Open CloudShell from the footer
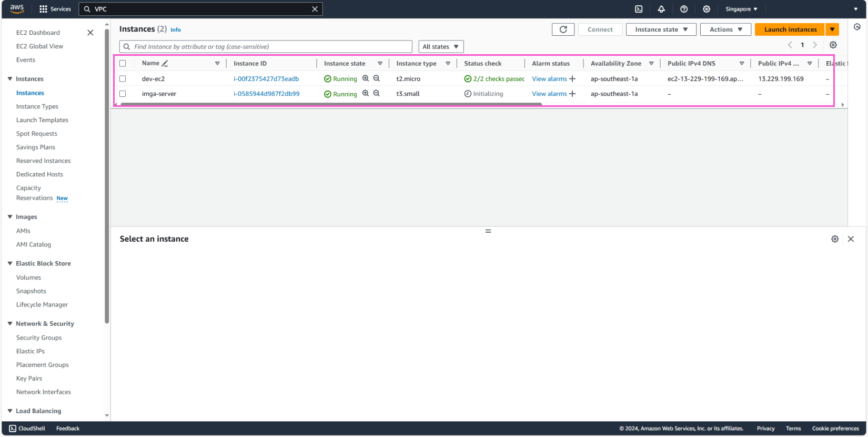 pos(27,429)
